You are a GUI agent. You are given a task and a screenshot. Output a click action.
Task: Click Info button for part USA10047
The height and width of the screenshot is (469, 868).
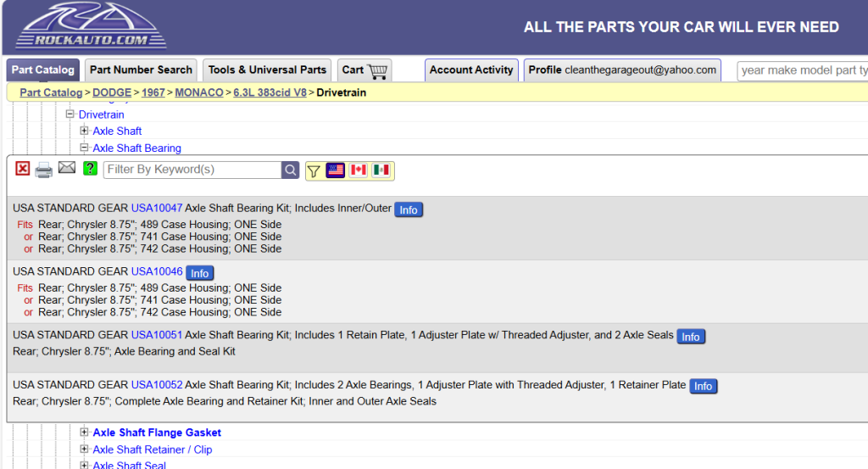409,209
